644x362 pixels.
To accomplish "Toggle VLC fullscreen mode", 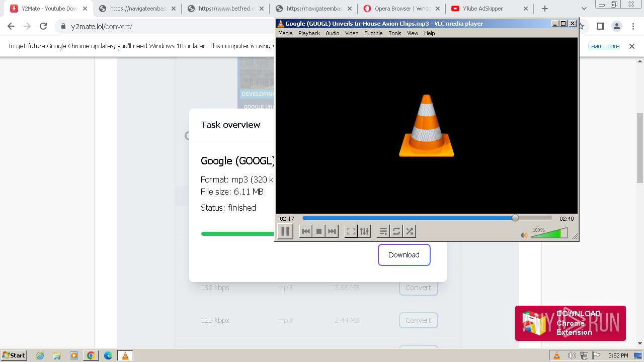I will click(x=351, y=231).
